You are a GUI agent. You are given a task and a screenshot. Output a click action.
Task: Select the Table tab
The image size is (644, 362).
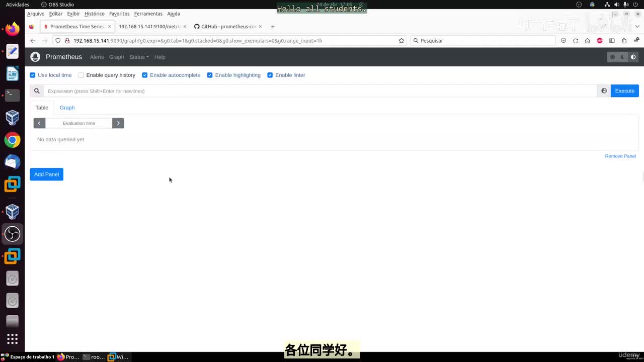42,108
